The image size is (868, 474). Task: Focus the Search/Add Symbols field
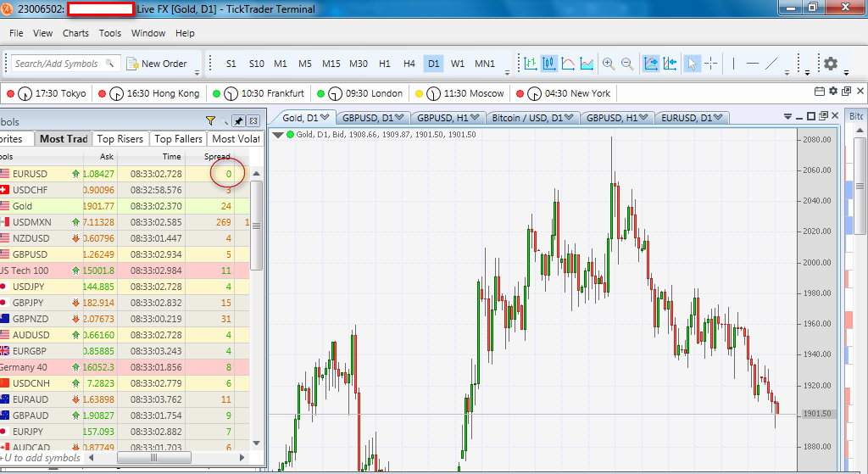(x=64, y=64)
